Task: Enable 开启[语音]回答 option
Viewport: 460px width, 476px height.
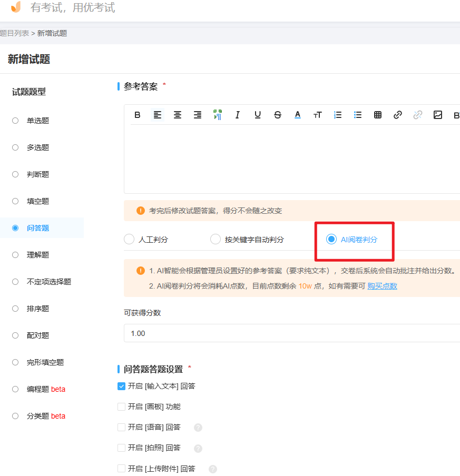Action: [121, 427]
